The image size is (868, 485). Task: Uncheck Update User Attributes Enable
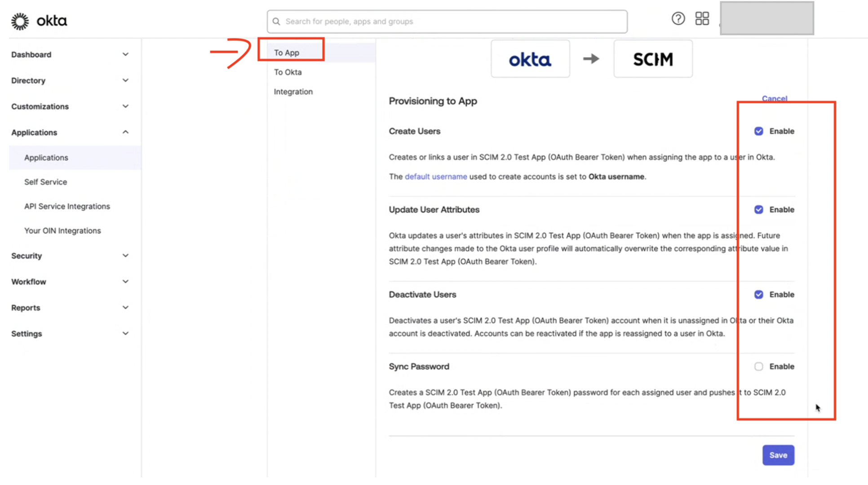(758, 210)
